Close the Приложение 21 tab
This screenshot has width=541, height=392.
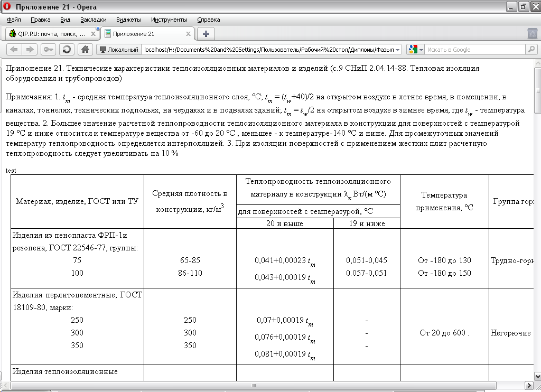coord(188,34)
